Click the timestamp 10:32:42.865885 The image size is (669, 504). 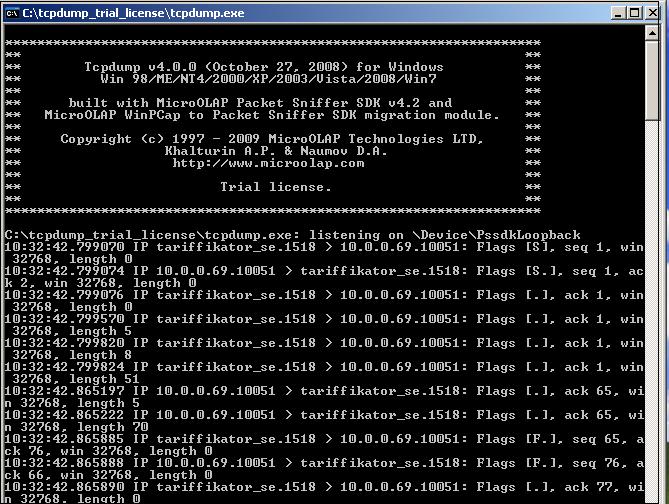64,439
